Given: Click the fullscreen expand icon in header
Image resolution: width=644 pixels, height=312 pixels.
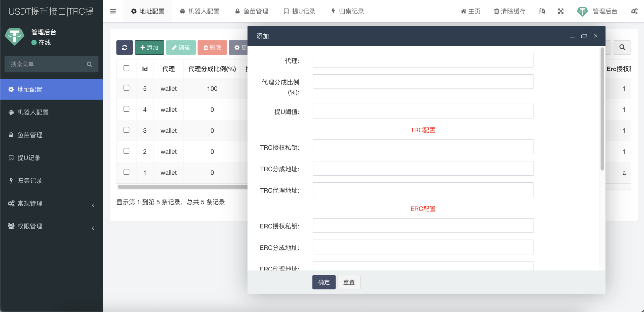Looking at the screenshot, I should [x=561, y=11].
